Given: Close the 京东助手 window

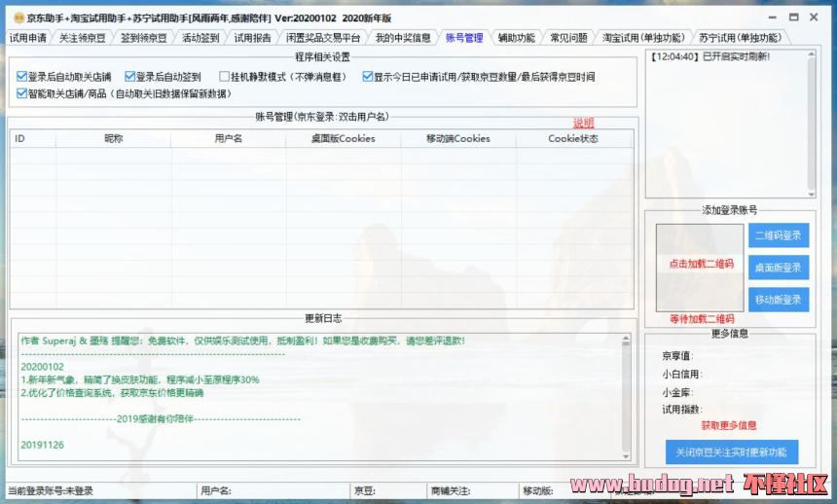Looking at the screenshot, I should (814, 18).
